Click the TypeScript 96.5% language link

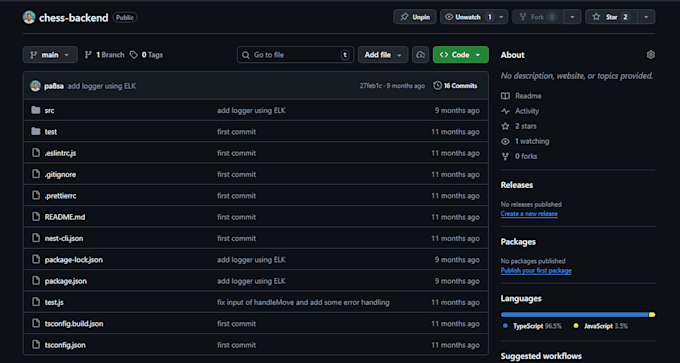coord(533,326)
